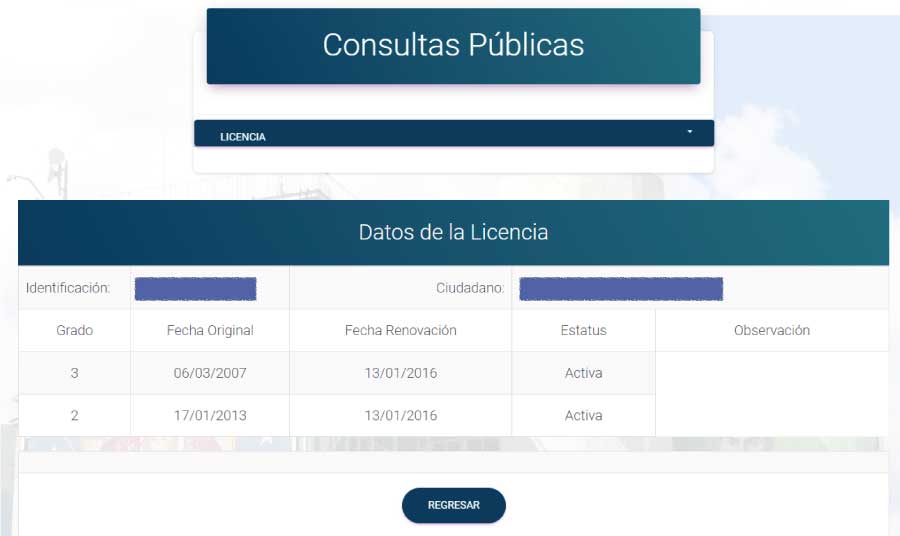Click the Observación column header
The height and width of the screenshot is (536, 900).
[771, 330]
